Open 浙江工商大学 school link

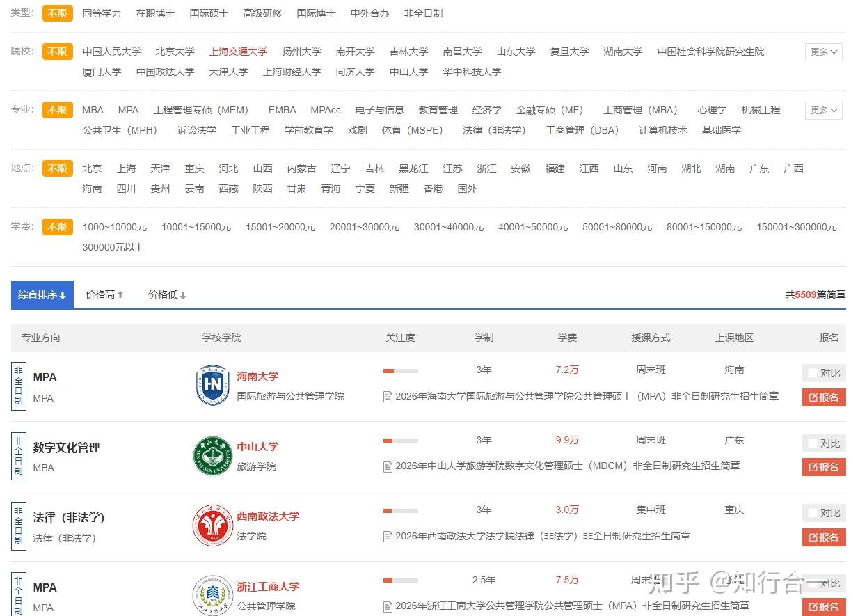268,587
